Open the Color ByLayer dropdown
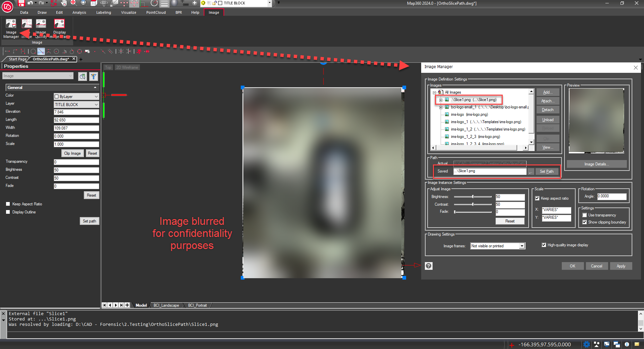This screenshot has width=644, height=349. click(77, 97)
